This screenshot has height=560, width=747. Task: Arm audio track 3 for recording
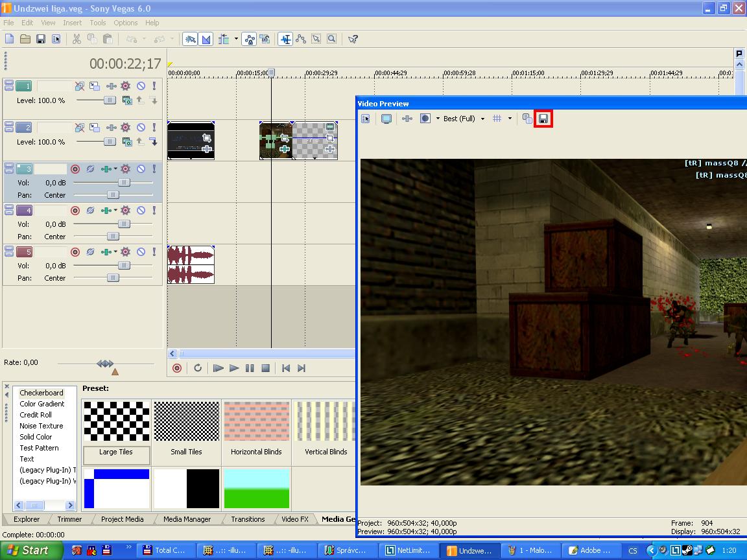coord(75,169)
